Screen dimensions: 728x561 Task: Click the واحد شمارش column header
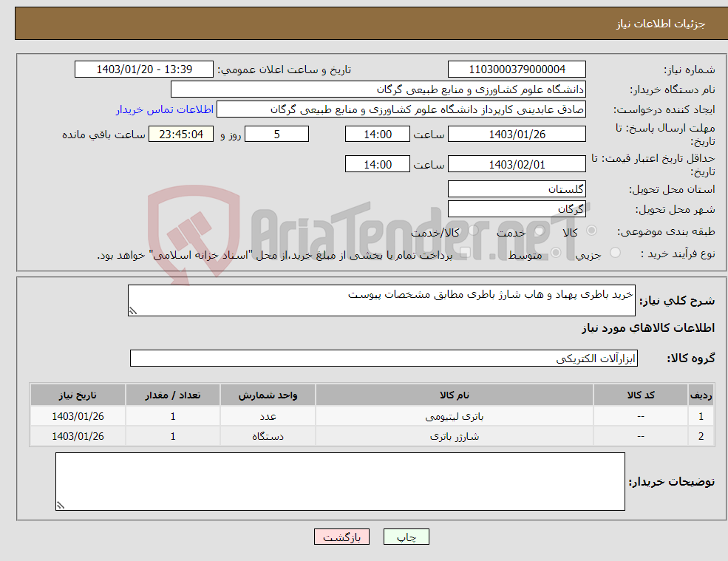[x=268, y=395]
